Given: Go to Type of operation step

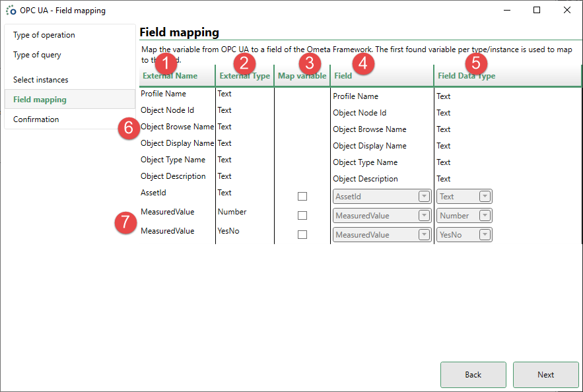Looking at the screenshot, I should pos(44,35).
